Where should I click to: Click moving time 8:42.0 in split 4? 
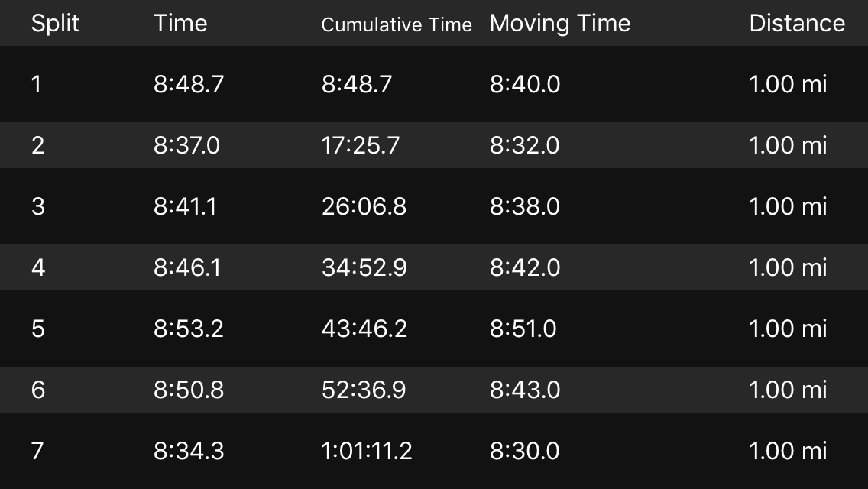(525, 267)
